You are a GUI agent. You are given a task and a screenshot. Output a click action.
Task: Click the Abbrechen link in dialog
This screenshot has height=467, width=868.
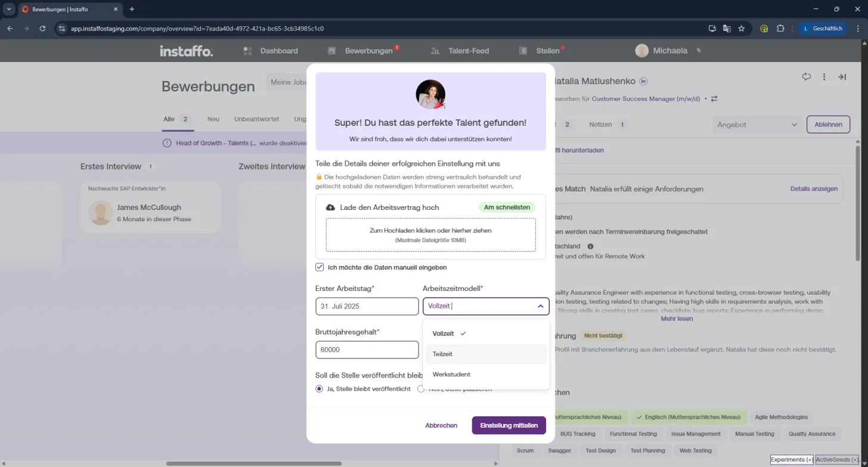point(441,425)
